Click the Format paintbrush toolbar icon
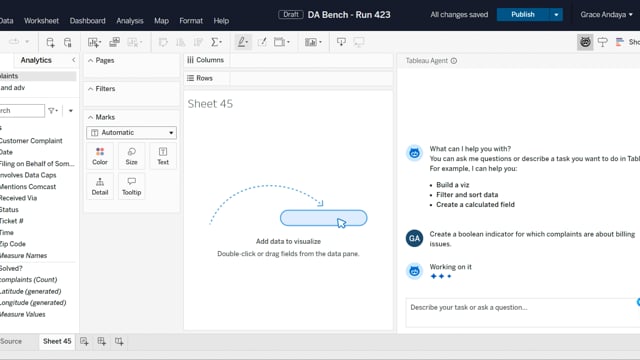Image resolution: width=640 pixels, height=360 pixels. [262, 42]
